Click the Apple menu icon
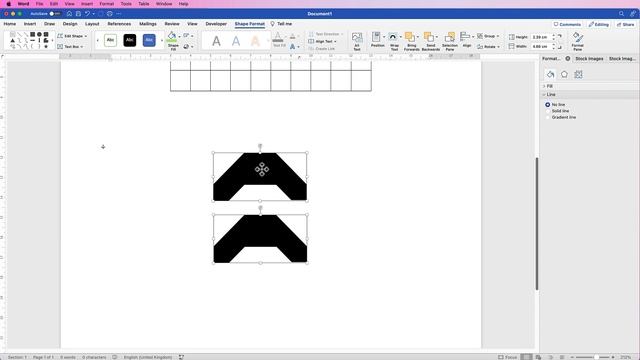Image resolution: width=640 pixels, height=360 pixels. (9, 4)
